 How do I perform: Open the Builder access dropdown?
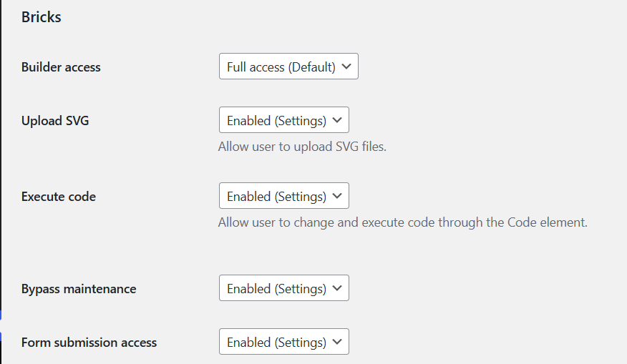[288, 67]
